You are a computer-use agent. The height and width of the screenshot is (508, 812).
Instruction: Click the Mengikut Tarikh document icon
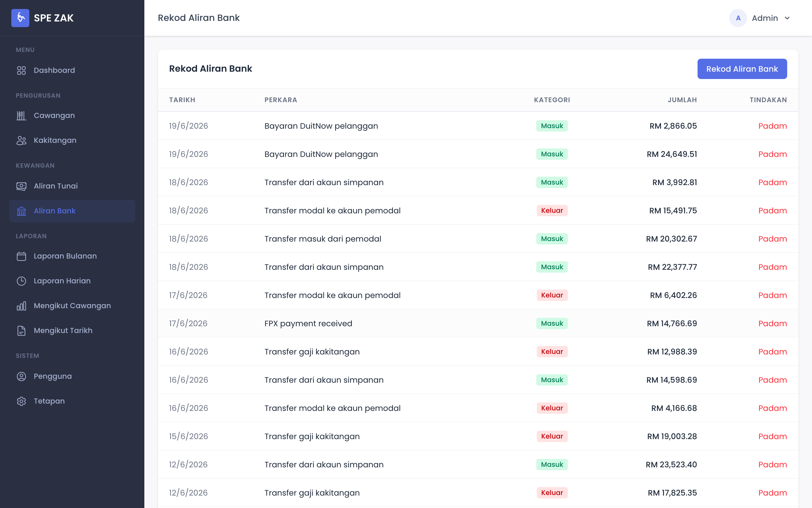21,330
